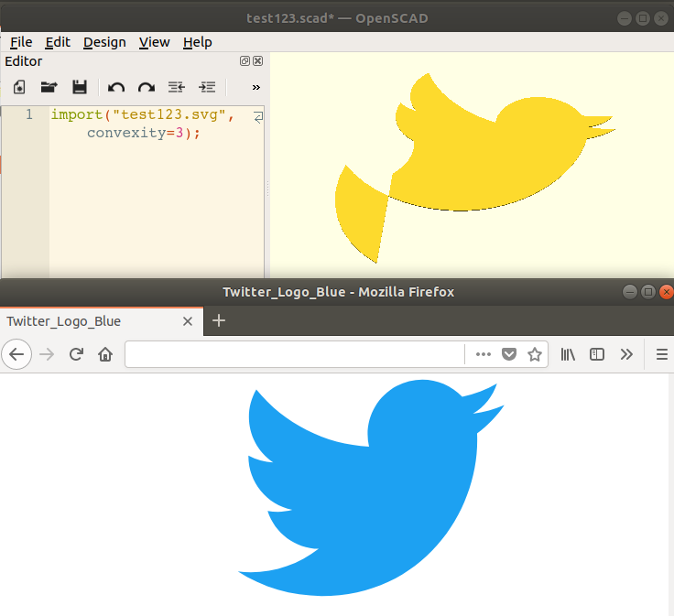This screenshot has width=674, height=616.
Task: Minimize the OpenSCAD window
Action: coord(625,18)
